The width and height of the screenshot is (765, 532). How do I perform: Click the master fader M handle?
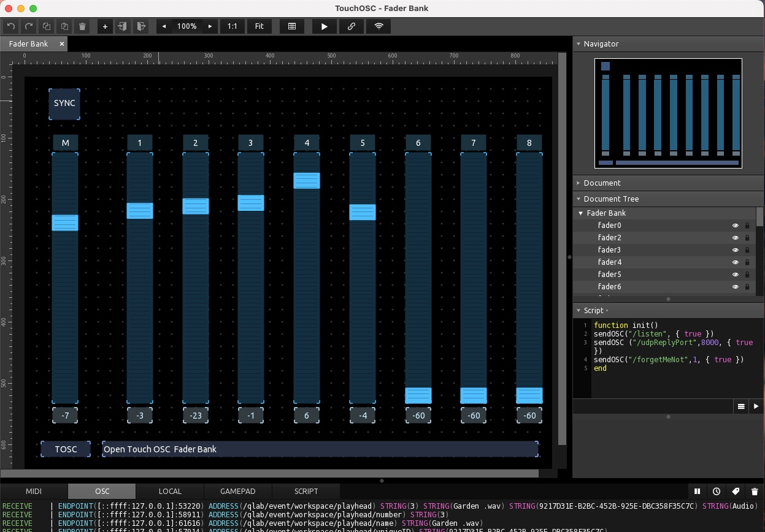coord(65,222)
